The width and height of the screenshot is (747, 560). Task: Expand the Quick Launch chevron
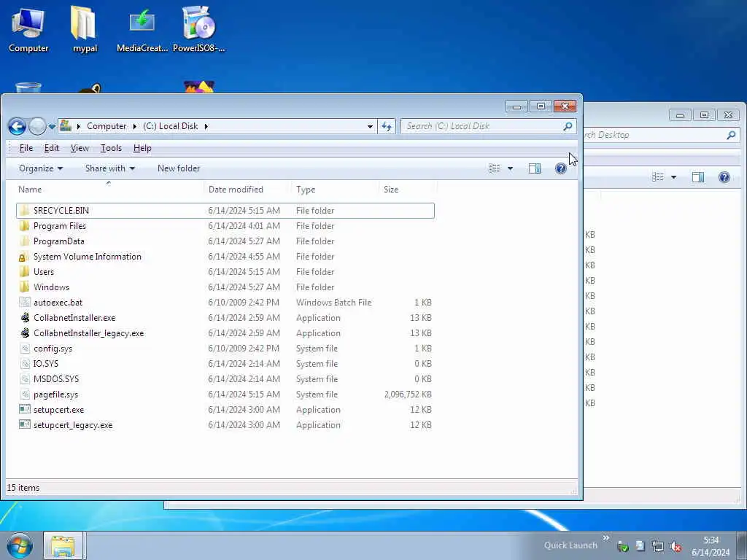[x=606, y=538]
